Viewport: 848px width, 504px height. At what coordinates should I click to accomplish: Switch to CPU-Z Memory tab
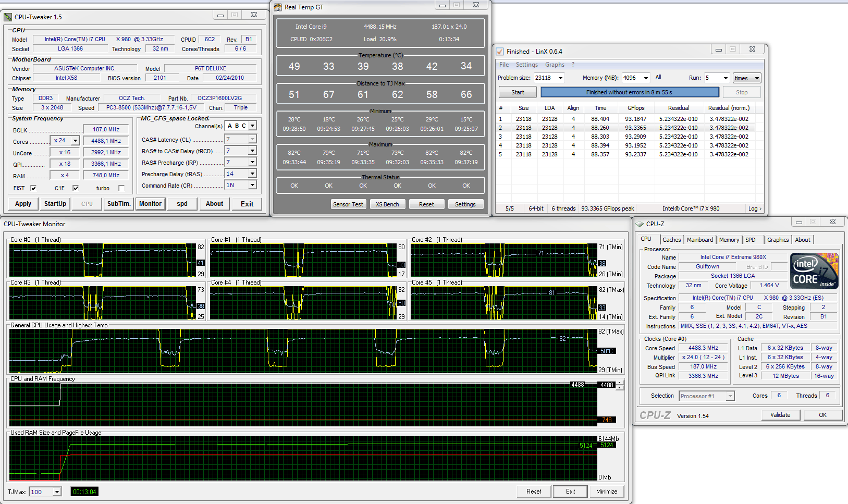pos(729,240)
